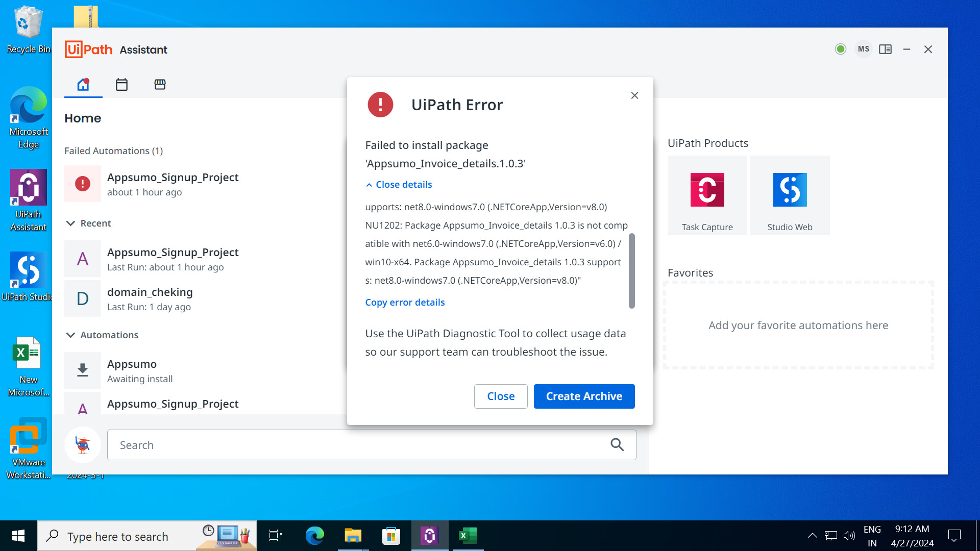This screenshot has width=980, height=551.
Task: Open Microsoft Edge desktop shortcut
Action: [x=29, y=118]
